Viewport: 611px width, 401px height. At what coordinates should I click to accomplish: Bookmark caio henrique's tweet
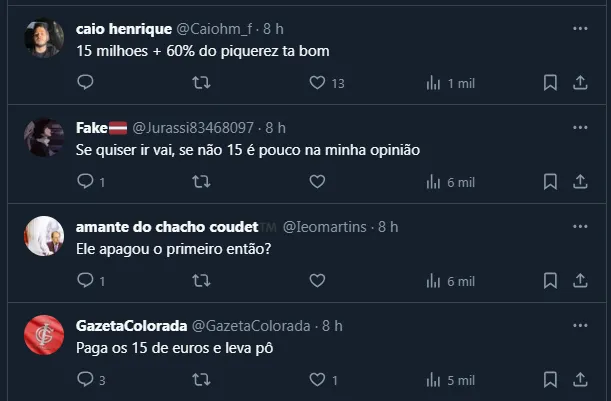550,83
